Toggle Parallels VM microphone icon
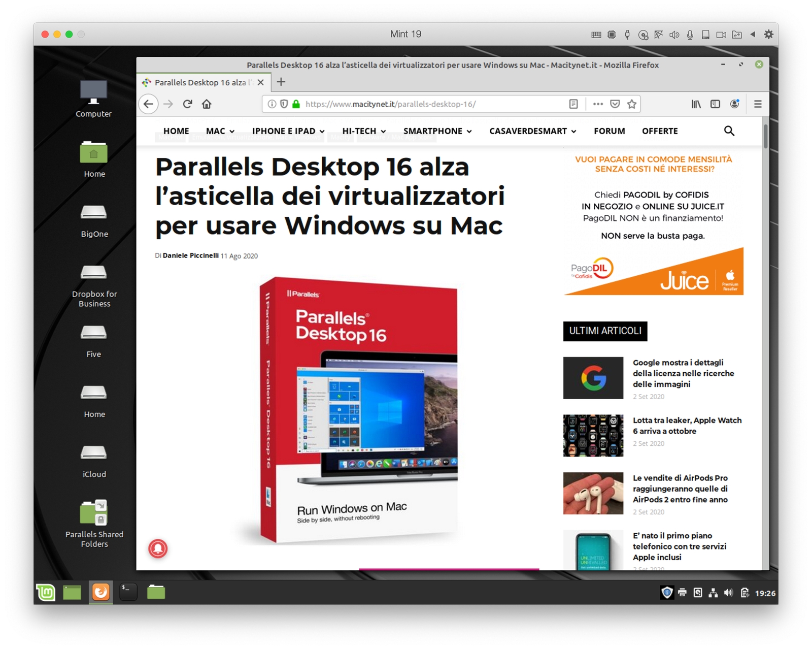This screenshot has width=812, height=649. [690, 35]
